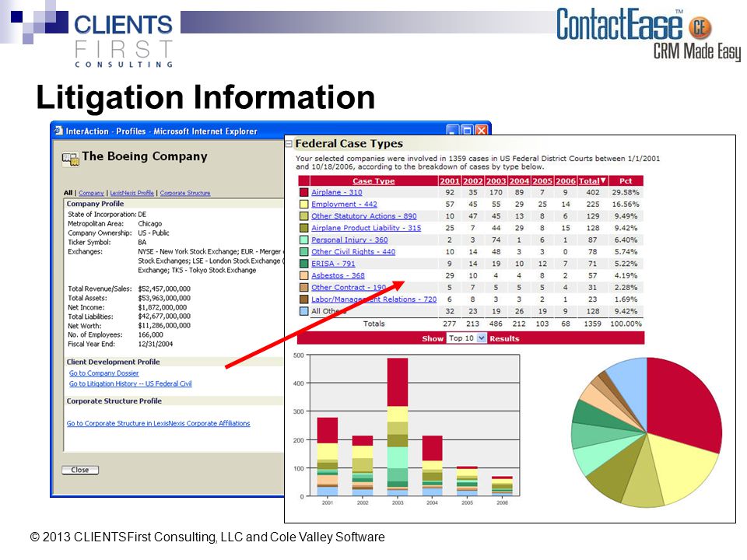Open the Corporate Structure tab link

pos(185,193)
